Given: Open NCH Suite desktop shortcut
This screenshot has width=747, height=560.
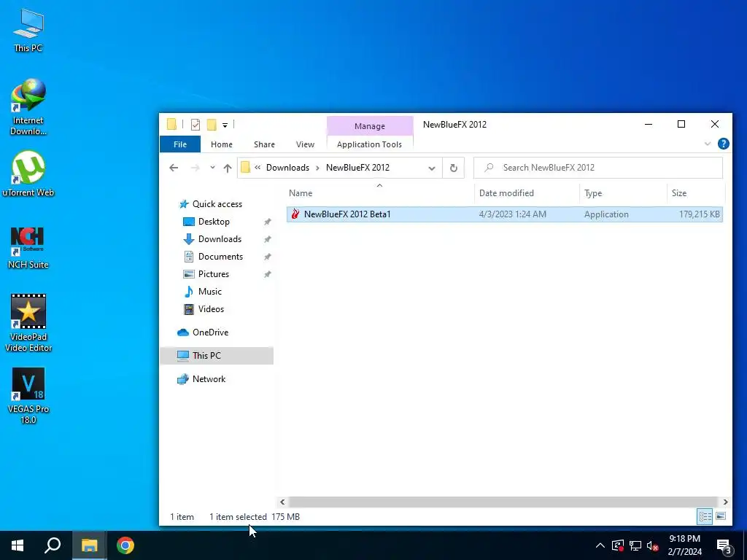Looking at the screenshot, I should pyautogui.click(x=28, y=248).
